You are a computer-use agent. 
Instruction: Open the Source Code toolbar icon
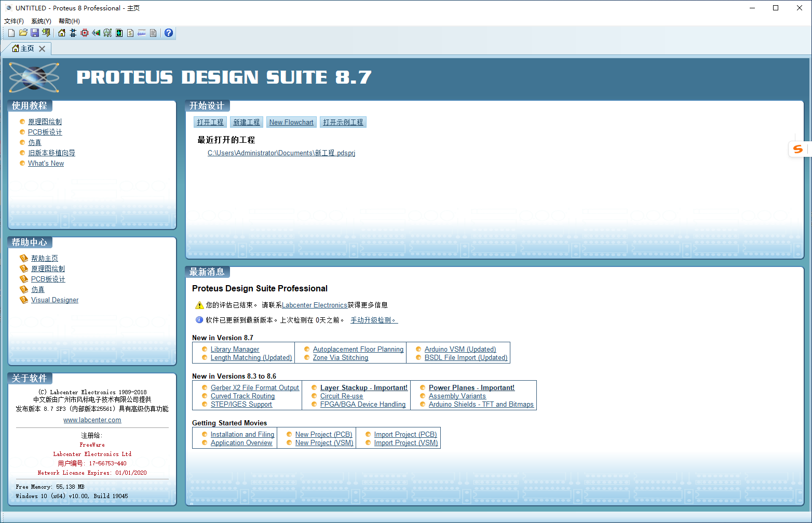pyautogui.click(x=142, y=33)
